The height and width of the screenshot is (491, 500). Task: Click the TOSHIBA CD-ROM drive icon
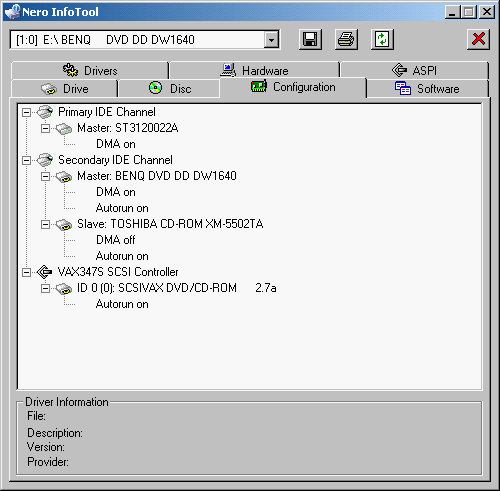(64, 225)
